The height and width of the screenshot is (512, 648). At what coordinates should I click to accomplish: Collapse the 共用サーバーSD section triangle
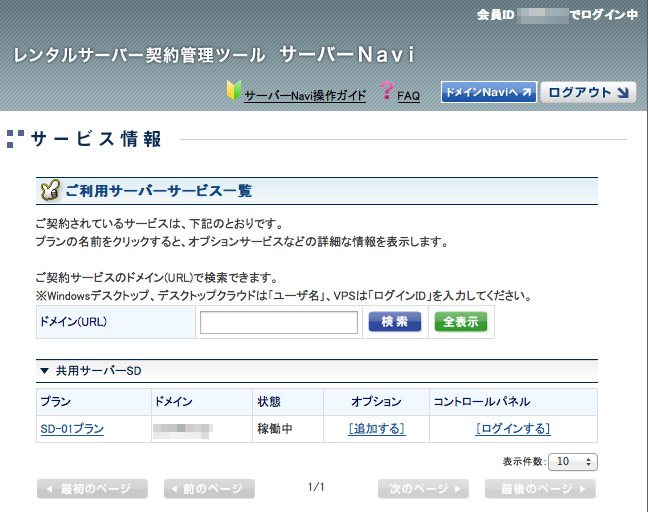pyautogui.click(x=44, y=371)
